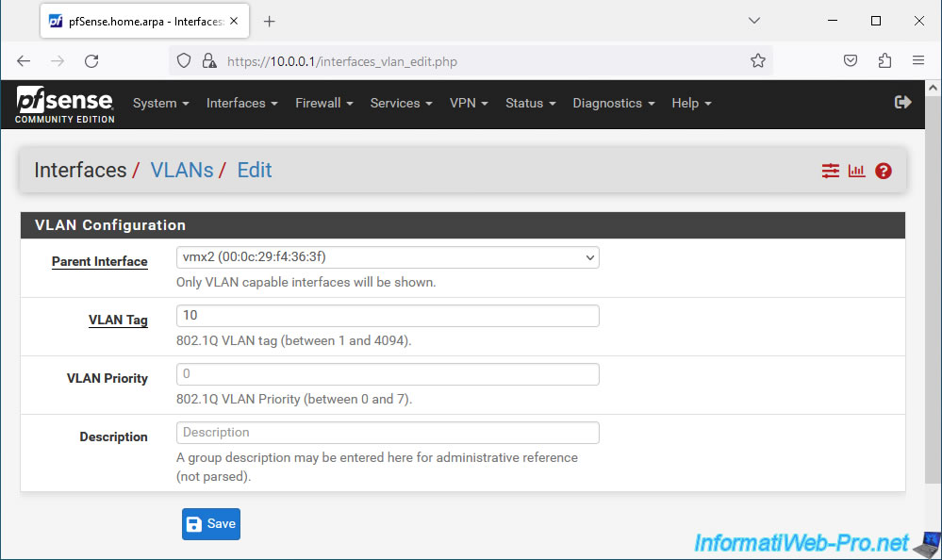Click into the VLAN Tag field
This screenshot has width=942, height=560.
coord(387,316)
